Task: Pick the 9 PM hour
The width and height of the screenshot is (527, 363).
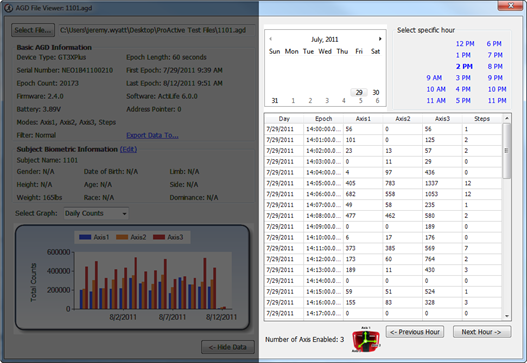Action: pos(495,78)
